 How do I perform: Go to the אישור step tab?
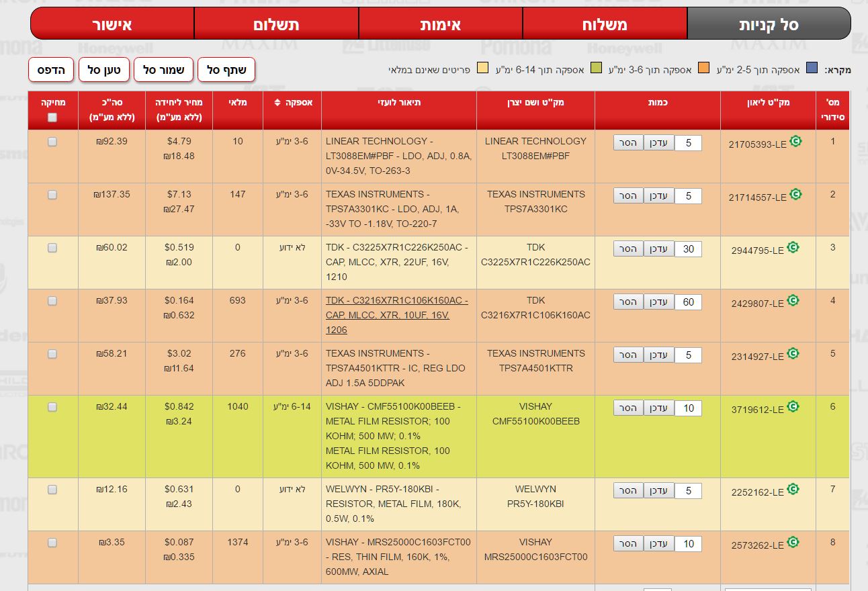tap(112, 24)
